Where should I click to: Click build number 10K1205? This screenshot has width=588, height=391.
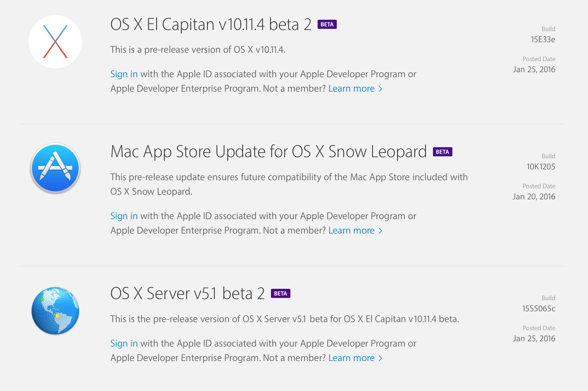[x=541, y=167]
